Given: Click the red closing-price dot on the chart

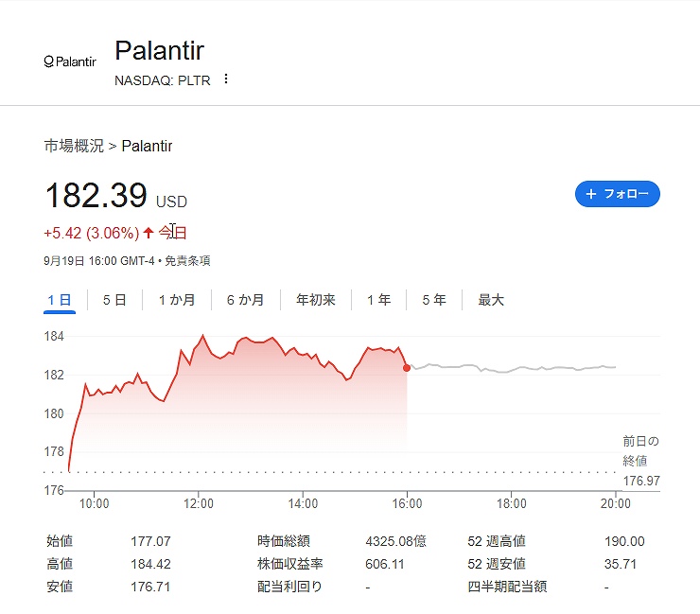Looking at the screenshot, I should click(407, 367).
